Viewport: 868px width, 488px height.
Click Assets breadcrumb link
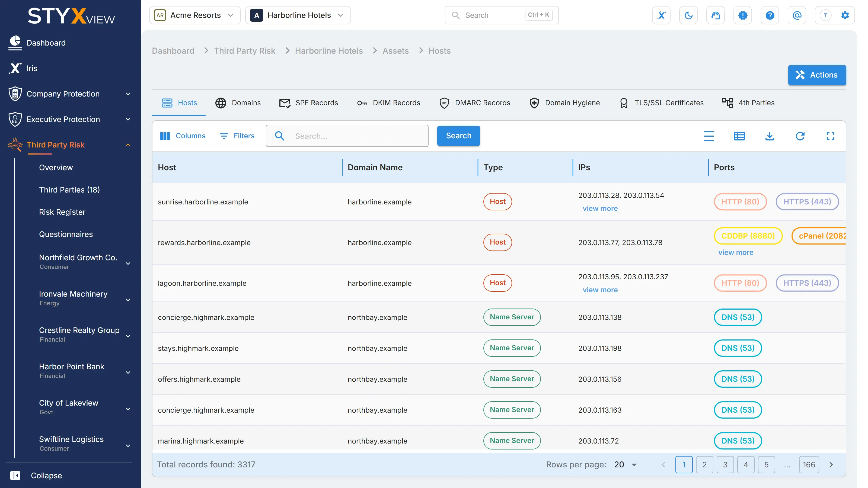(x=395, y=50)
